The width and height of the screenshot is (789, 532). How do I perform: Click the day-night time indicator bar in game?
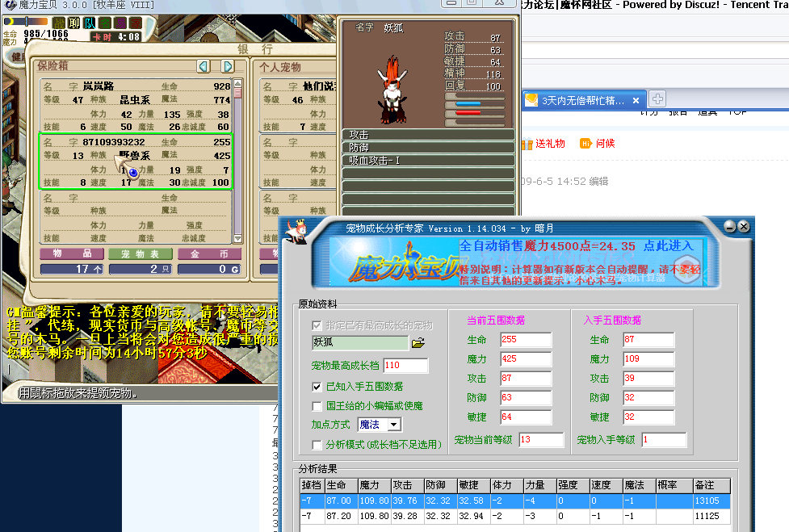pos(26,22)
